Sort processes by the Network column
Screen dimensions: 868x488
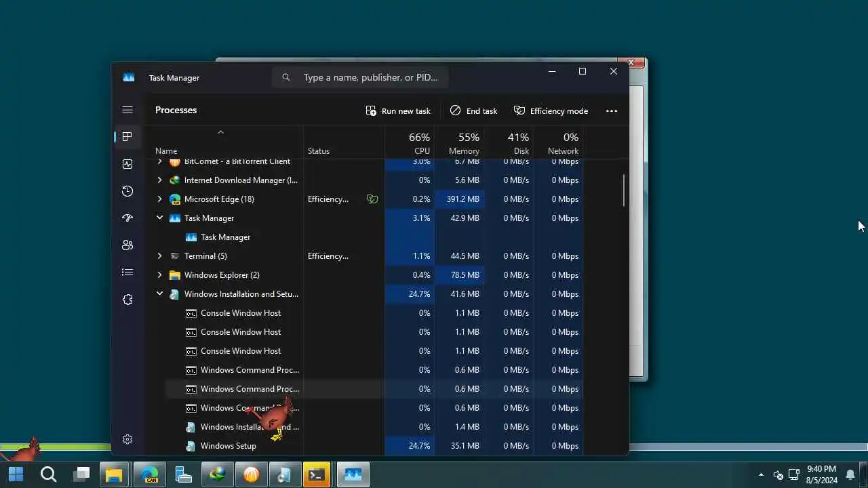558,144
